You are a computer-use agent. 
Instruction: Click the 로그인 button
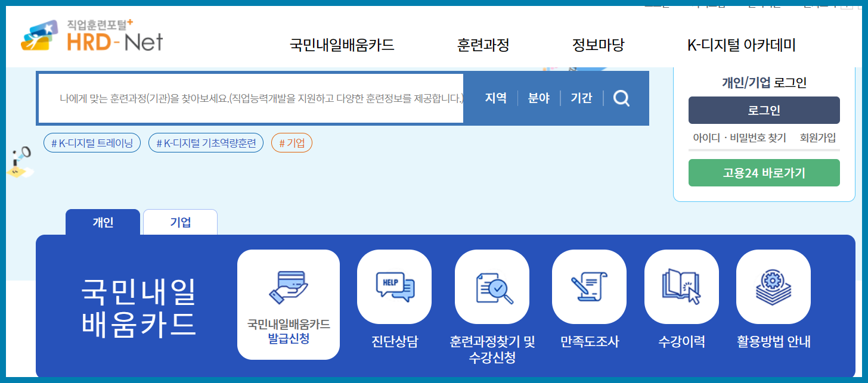[764, 110]
